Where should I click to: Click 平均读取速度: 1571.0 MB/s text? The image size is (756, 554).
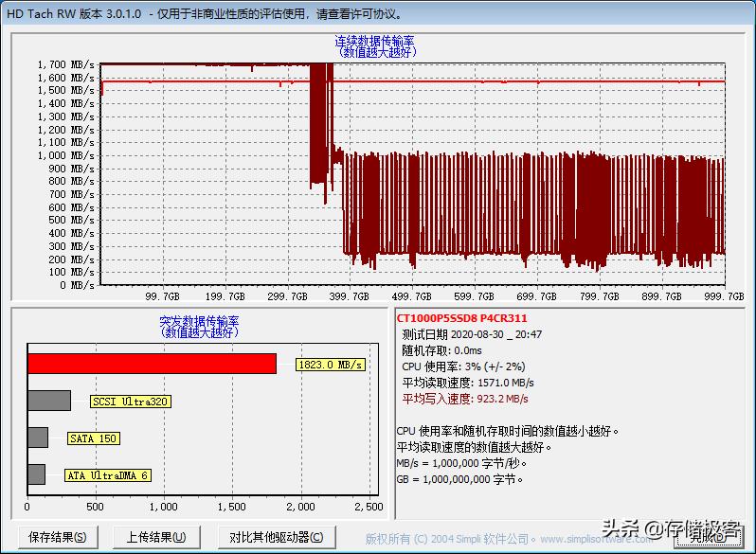pos(468,383)
